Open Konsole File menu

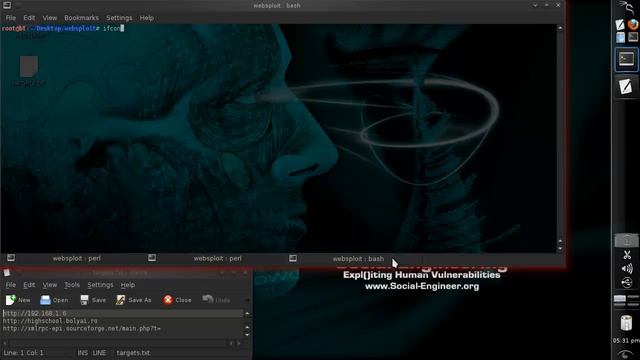click(x=11, y=18)
